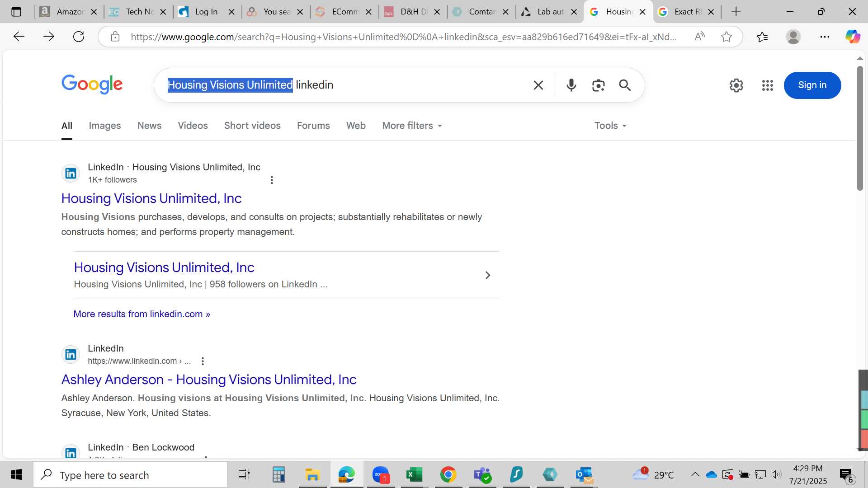Open Windows Start menu
The image size is (868, 488).
16,474
